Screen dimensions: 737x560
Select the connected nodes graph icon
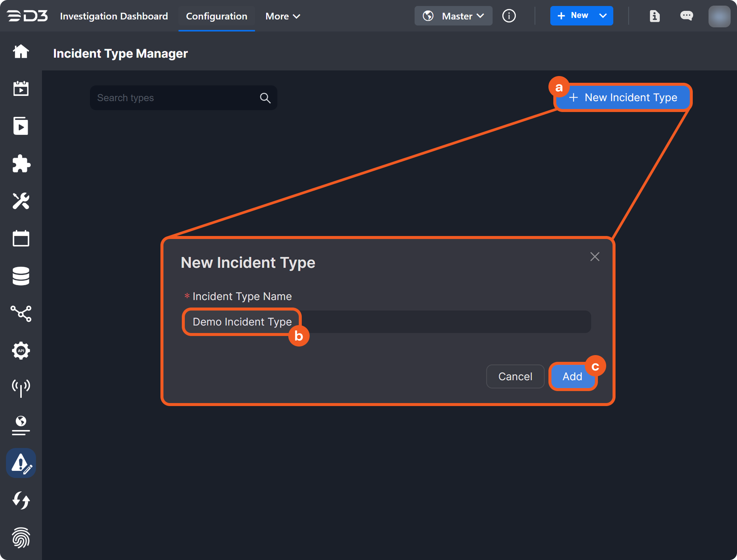pyautogui.click(x=21, y=314)
